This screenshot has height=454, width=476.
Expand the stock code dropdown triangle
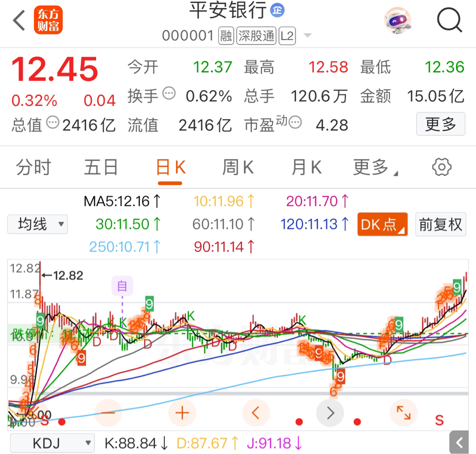coord(308,35)
